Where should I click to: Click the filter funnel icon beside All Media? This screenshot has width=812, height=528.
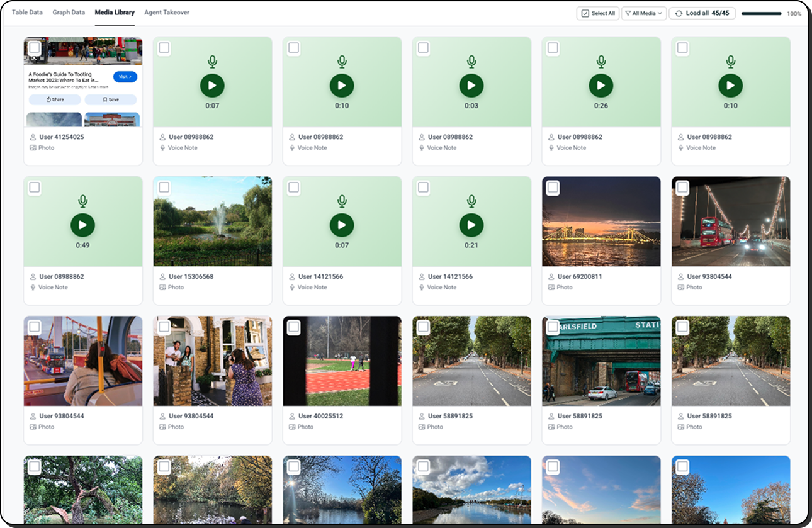(x=628, y=13)
